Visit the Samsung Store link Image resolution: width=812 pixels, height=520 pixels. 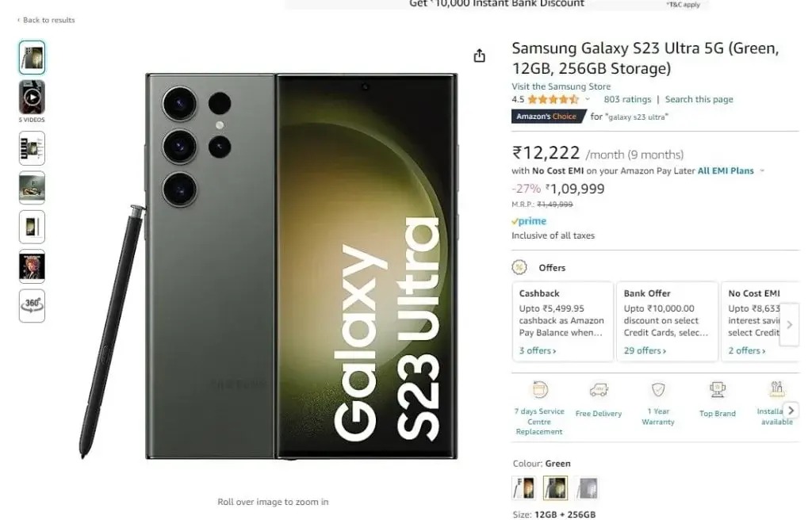tap(561, 86)
